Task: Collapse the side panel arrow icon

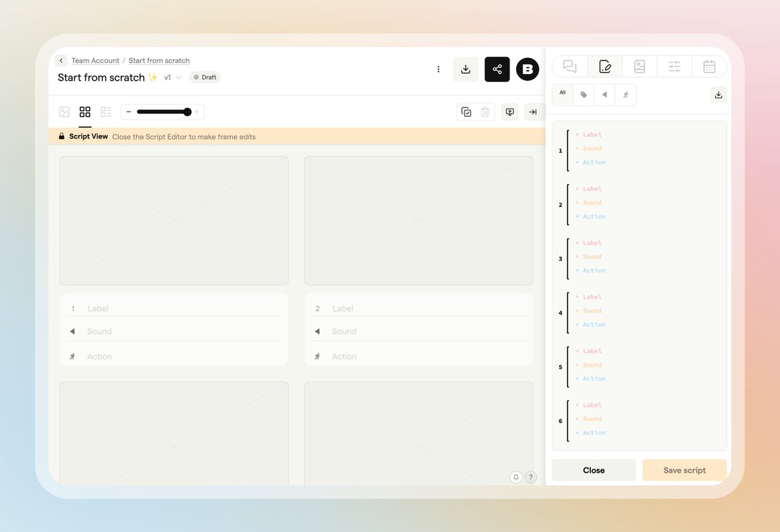Action: [533, 112]
